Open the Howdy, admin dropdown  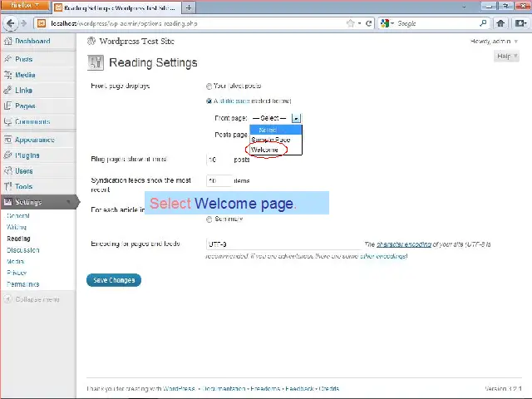494,41
